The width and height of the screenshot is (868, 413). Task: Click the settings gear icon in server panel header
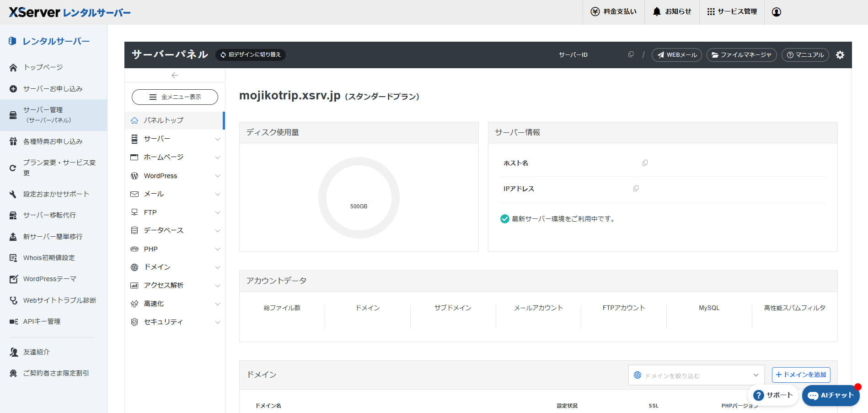click(x=840, y=55)
